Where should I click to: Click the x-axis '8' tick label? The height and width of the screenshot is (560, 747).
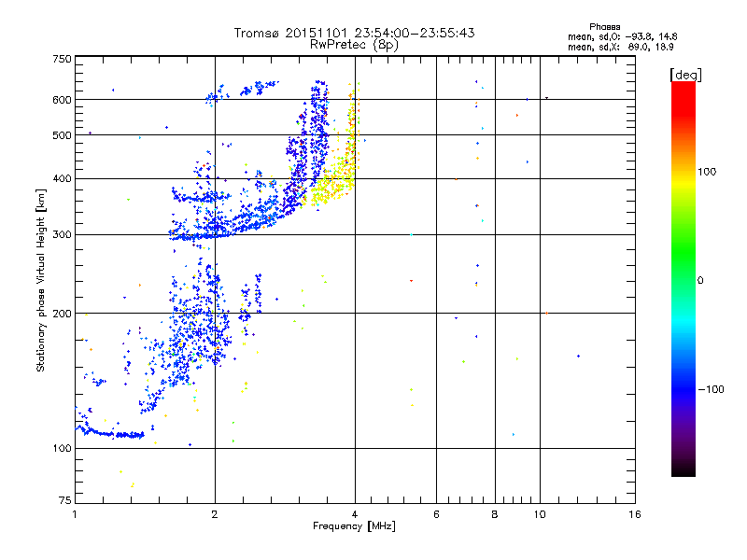tap(495, 514)
